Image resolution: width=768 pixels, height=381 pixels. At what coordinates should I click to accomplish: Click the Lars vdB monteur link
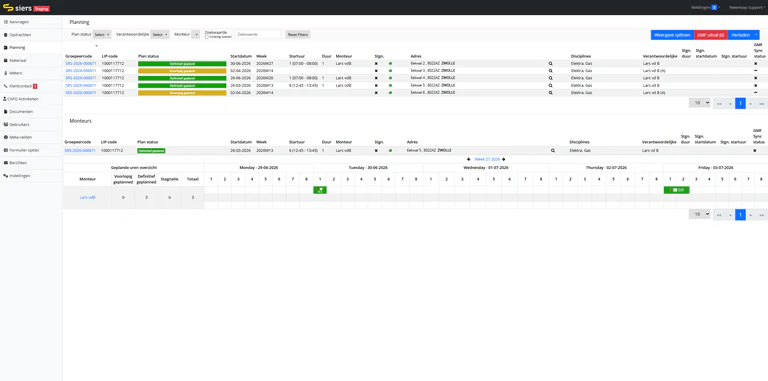tap(88, 197)
